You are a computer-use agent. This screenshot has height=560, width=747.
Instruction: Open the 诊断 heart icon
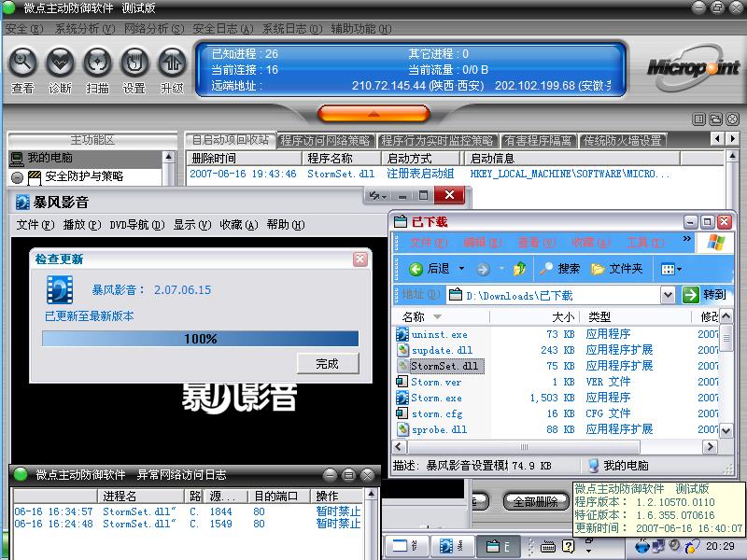[x=60, y=63]
